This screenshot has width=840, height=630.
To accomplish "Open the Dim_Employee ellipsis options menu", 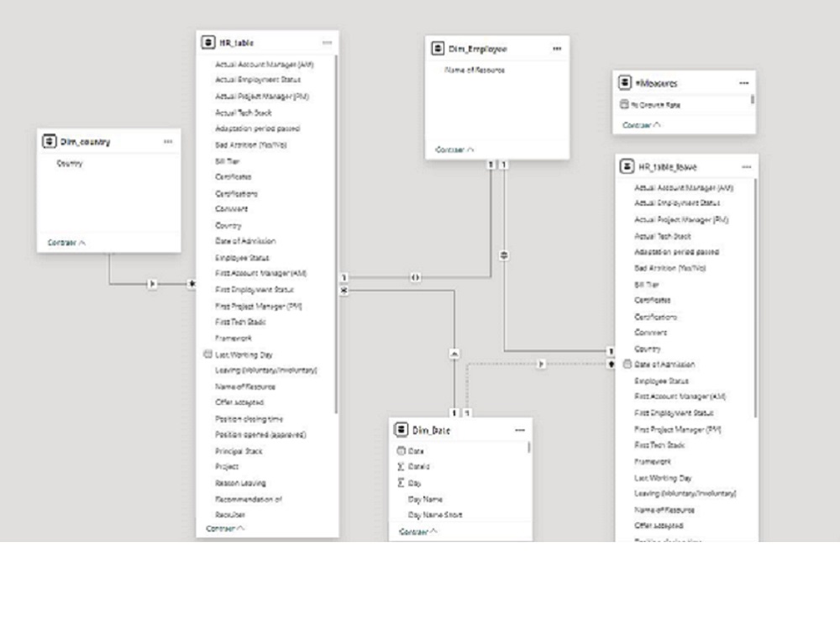I will [556, 48].
